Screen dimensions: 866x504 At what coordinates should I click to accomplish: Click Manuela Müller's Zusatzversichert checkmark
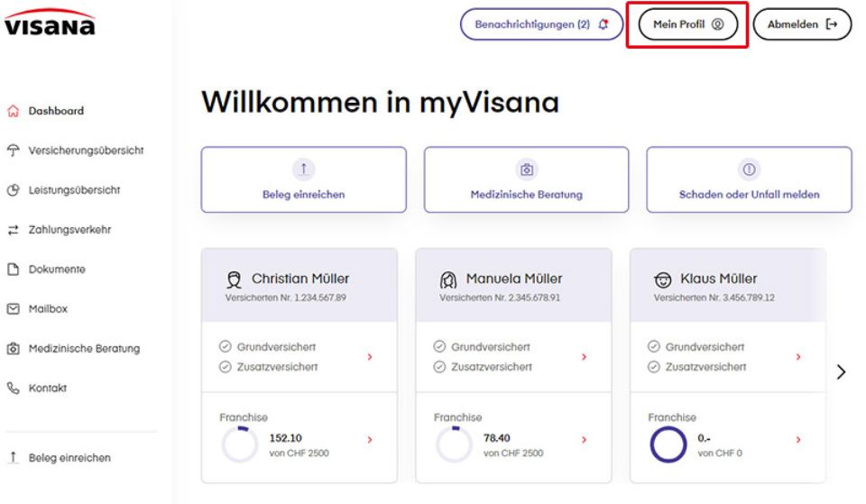pyautogui.click(x=439, y=367)
